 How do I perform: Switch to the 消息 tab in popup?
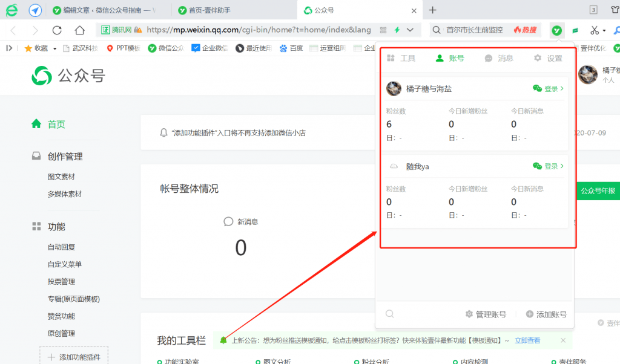(x=499, y=58)
